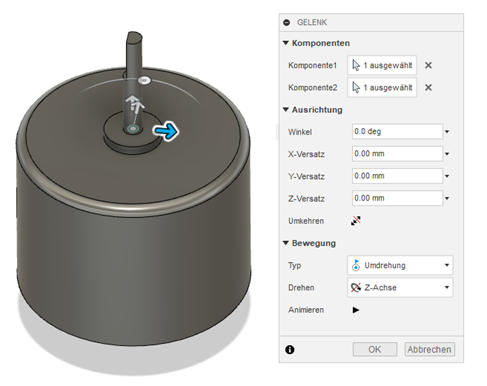Open the Typ dropdown showing Umdrehung

pos(400,265)
